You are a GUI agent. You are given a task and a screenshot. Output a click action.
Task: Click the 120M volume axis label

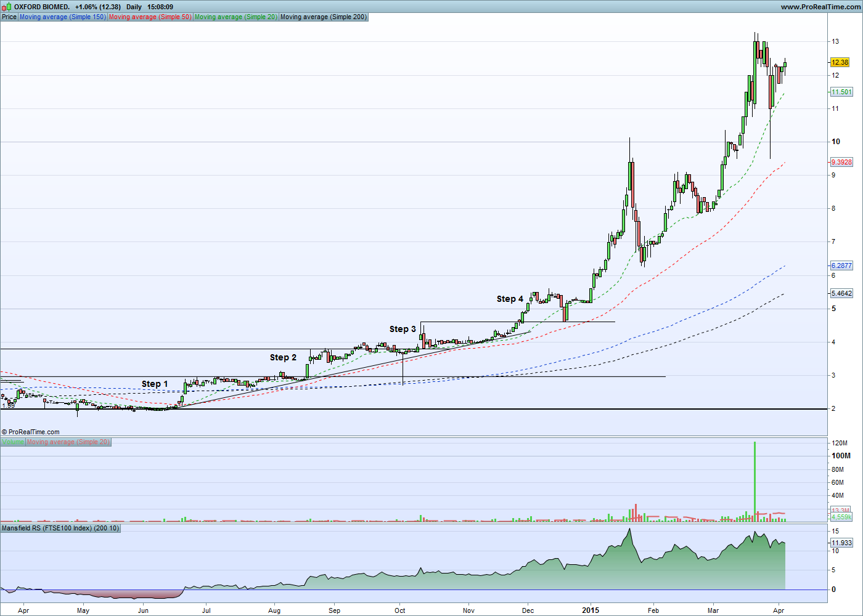click(839, 443)
